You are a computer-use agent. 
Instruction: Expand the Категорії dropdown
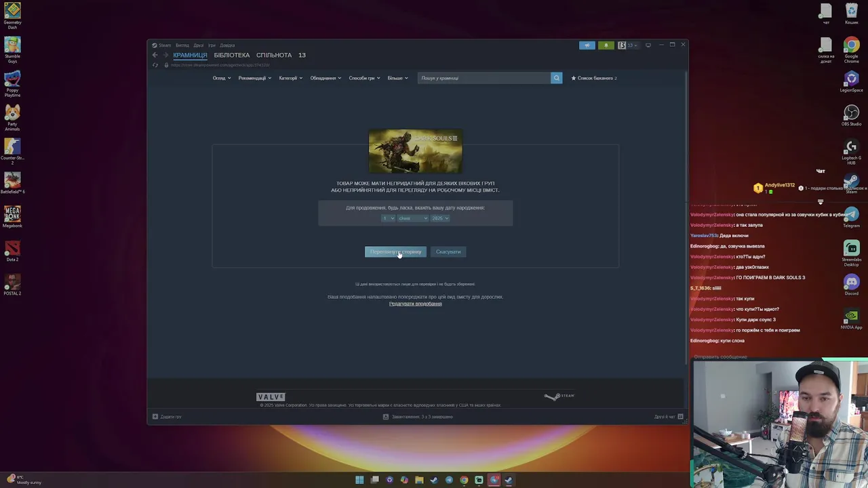(x=291, y=78)
